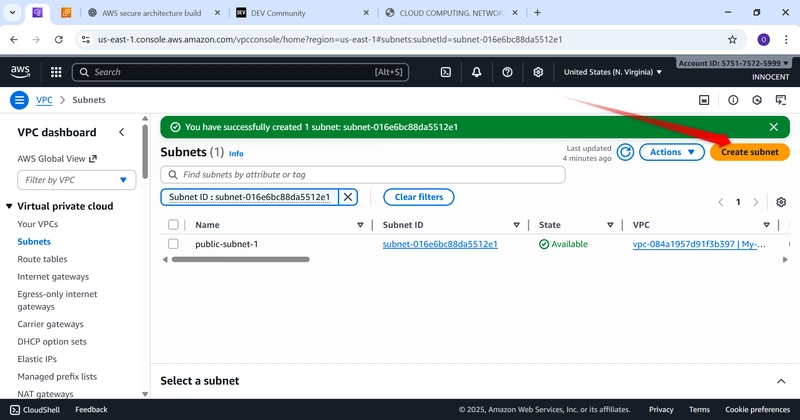Click the Create subnet button
Image resolution: width=800 pixels, height=420 pixels.
click(749, 152)
